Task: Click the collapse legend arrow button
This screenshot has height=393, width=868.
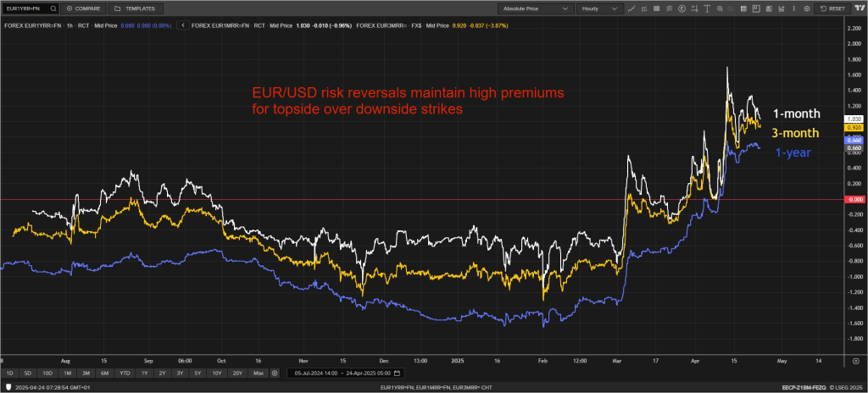Action: coord(181,25)
